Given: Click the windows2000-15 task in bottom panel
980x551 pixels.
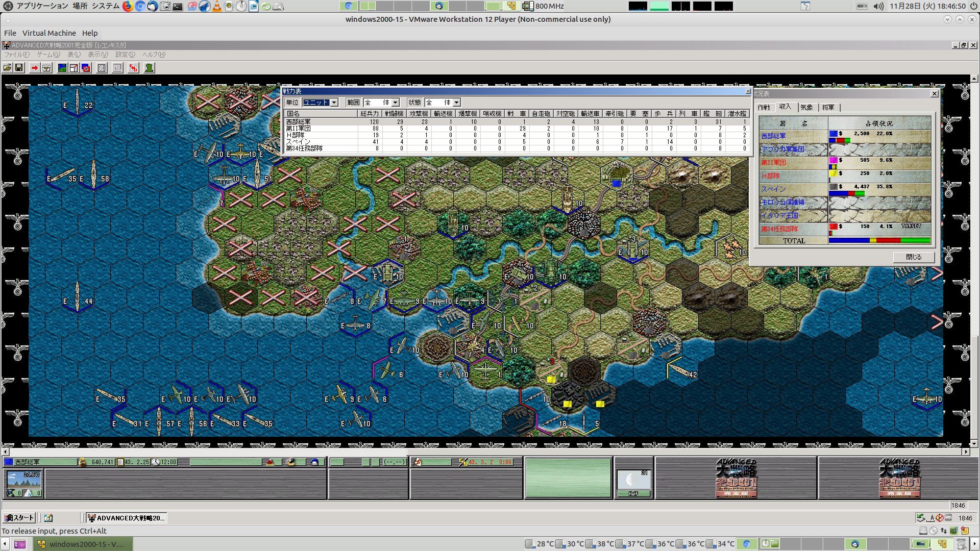Looking at the screenshot, I should (83, 544).
